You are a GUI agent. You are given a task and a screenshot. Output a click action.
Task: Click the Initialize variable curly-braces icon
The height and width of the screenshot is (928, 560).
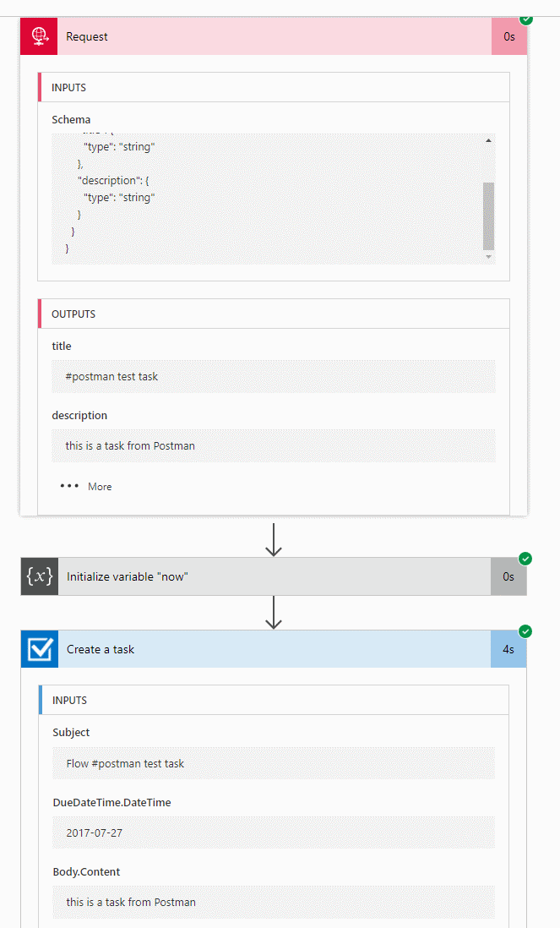[40, 576]
